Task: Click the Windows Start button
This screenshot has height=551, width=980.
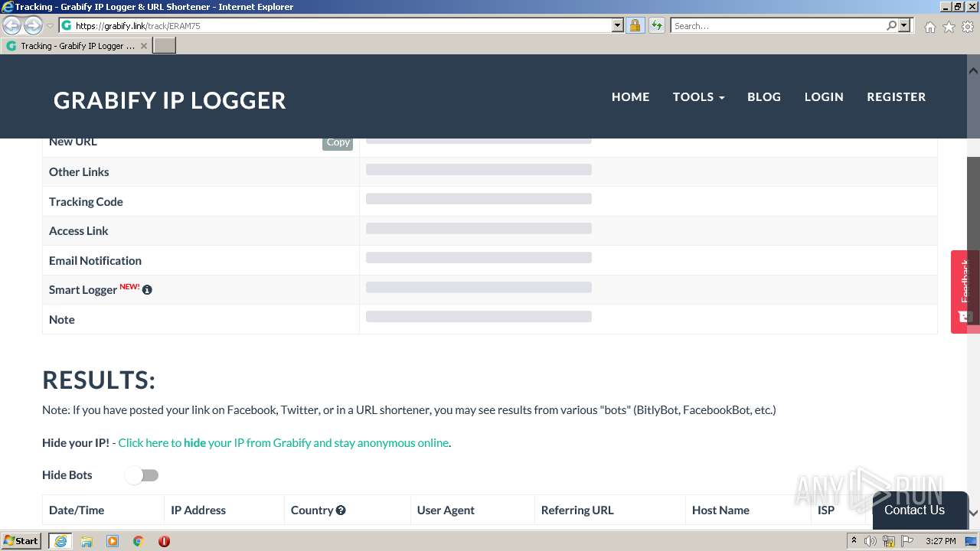Action: 21,541
